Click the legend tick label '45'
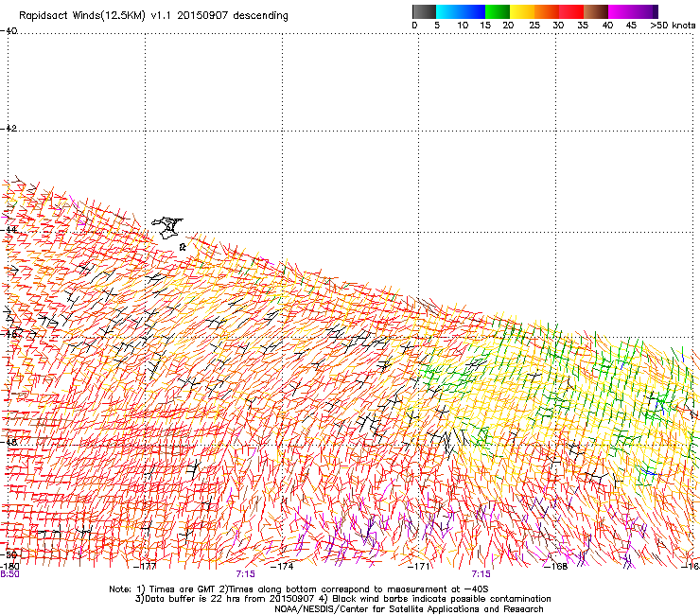The width and height of the screenshot is (700, 615). click(x=631, y=26)
